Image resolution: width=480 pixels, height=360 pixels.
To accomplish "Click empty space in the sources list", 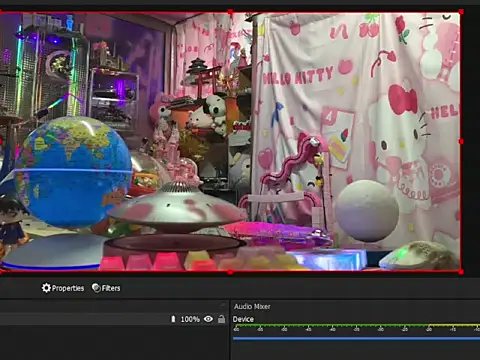I will pos(113,343).
